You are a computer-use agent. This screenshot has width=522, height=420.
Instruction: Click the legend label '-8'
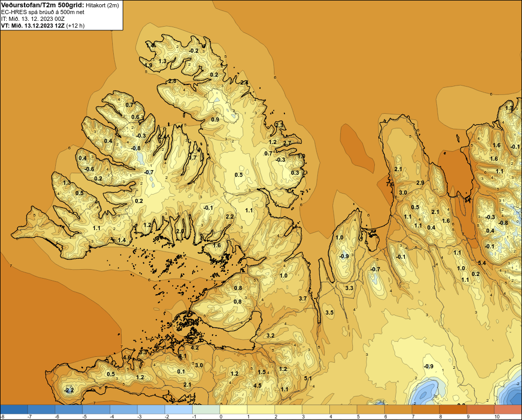[x=2, y=417]
